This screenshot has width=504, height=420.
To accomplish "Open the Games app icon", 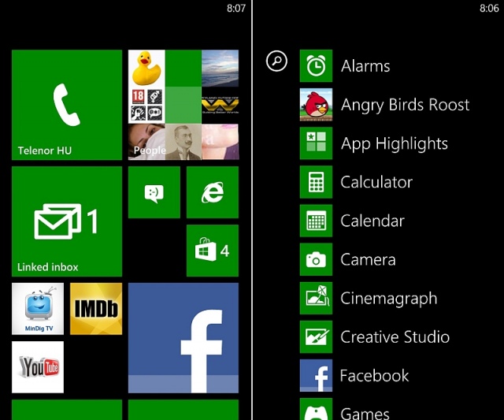I will pos(316,409).
